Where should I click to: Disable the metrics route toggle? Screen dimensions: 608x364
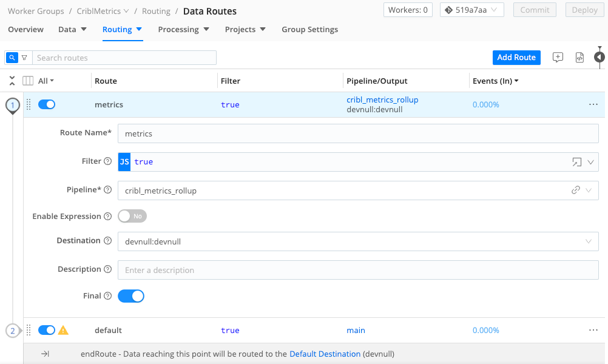coord(47,104)
